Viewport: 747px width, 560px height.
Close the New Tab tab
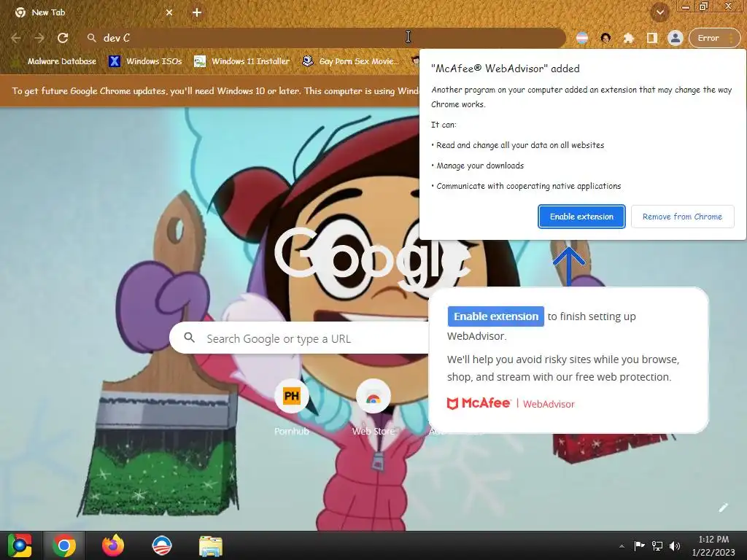[x=169, y=12]
